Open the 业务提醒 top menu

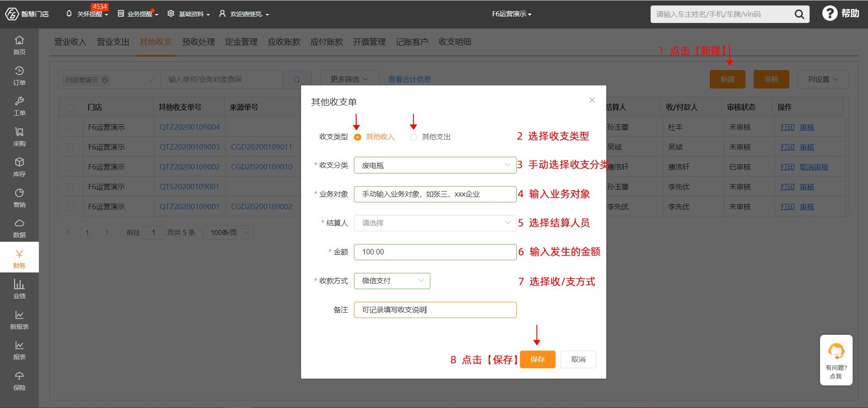tap(138, 14)
